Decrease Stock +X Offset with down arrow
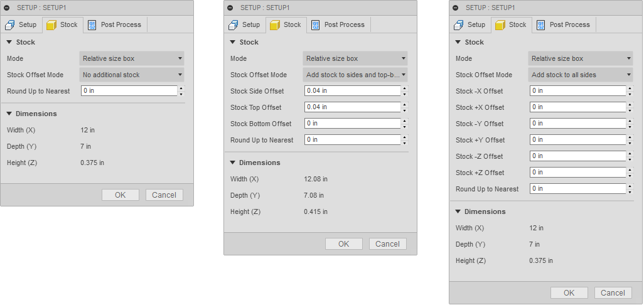644x305 pixels. click(630, 110)
